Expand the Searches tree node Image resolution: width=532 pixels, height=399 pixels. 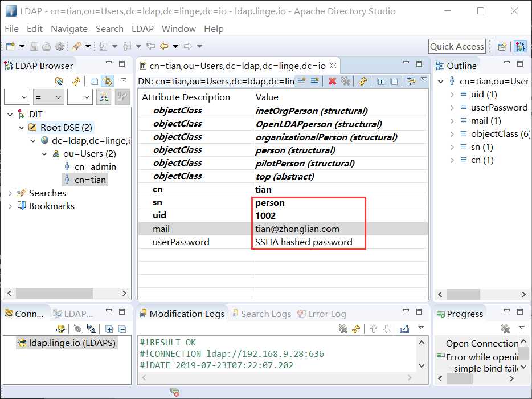click(x=10, y=193)
